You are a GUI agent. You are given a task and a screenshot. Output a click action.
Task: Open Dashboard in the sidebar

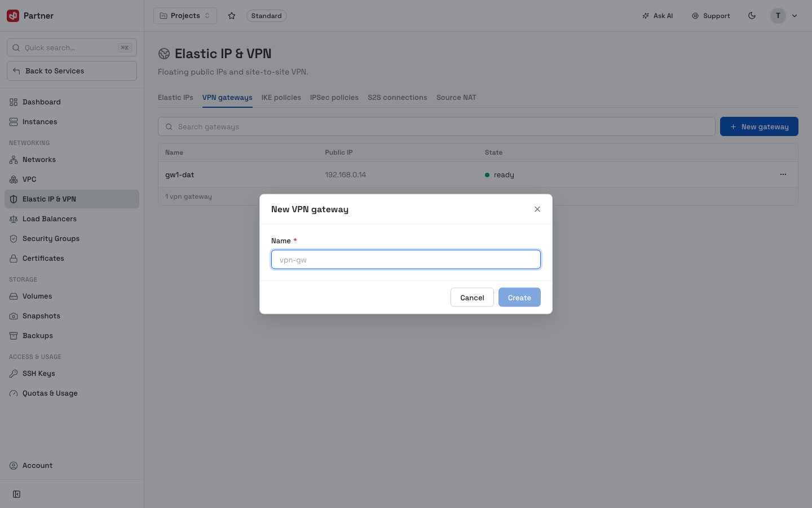pyautogui.click(x=72, y=102)
